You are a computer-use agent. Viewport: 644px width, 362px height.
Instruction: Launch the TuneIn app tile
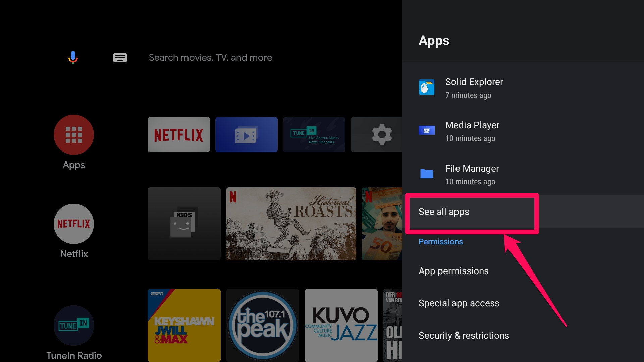pos(314,134)
